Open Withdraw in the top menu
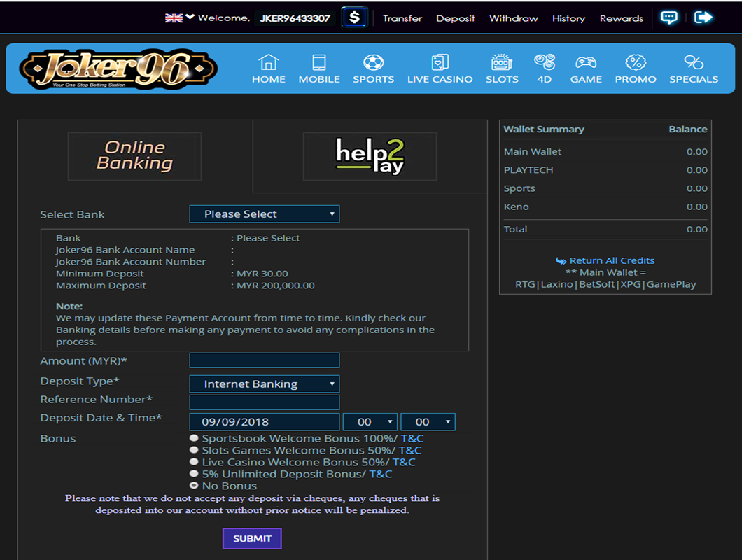 coord(513,18)
